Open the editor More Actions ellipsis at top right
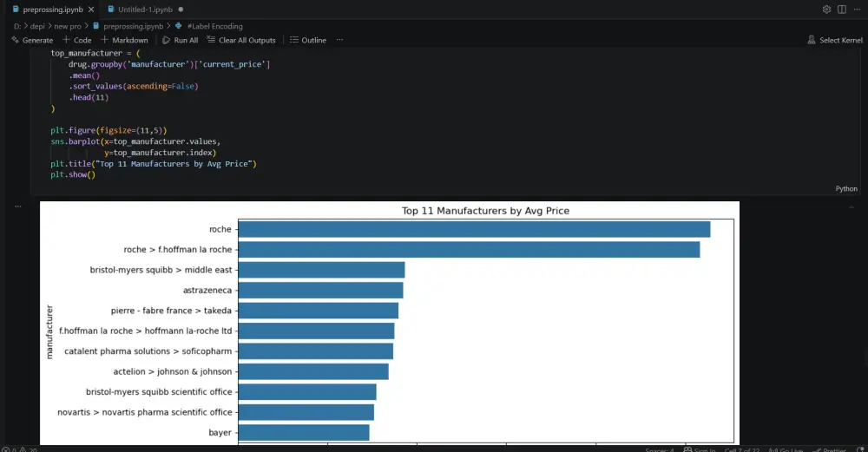This screenshot has height=452, width=868. coord(857,10)
